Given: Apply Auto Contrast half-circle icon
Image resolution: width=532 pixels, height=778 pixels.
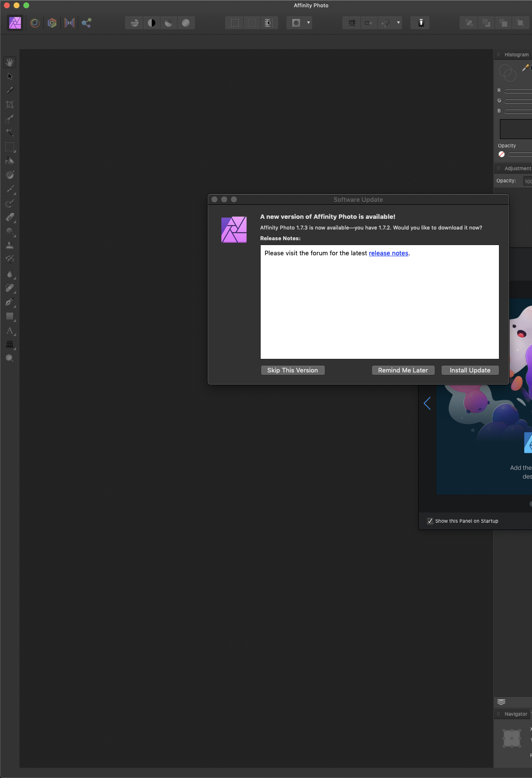Looking at the screenshot, I should coord(152,23).
